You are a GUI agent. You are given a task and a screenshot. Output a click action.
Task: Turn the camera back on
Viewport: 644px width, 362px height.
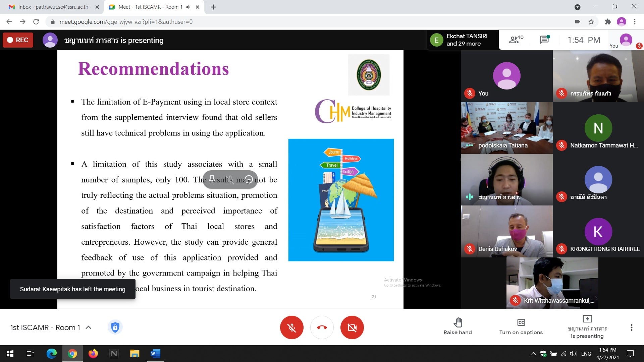pyautogui.click(x=352, y=327)
